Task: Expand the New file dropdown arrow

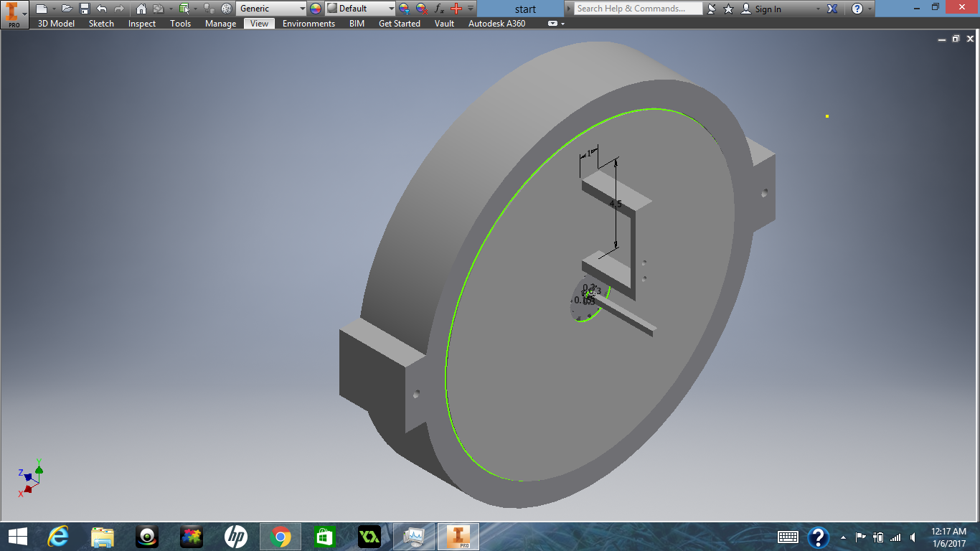Action: click(x=54, y=9)
